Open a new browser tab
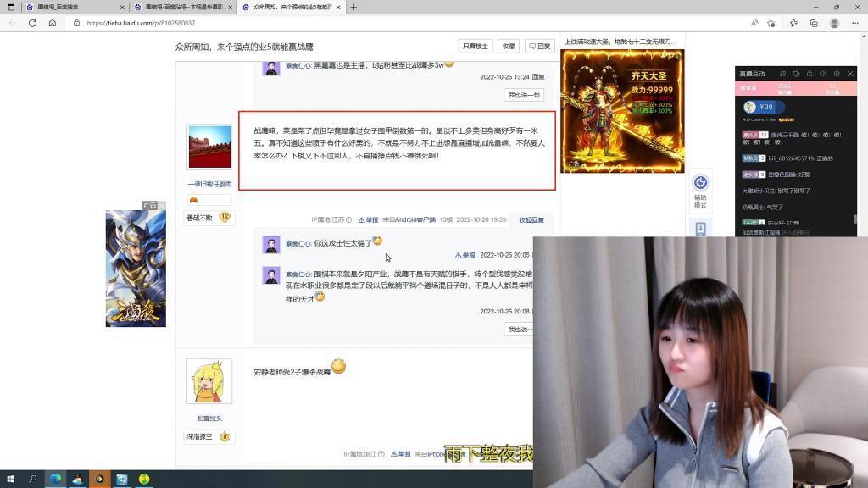This screenshot has width=868, height=488. pos(353,7)
